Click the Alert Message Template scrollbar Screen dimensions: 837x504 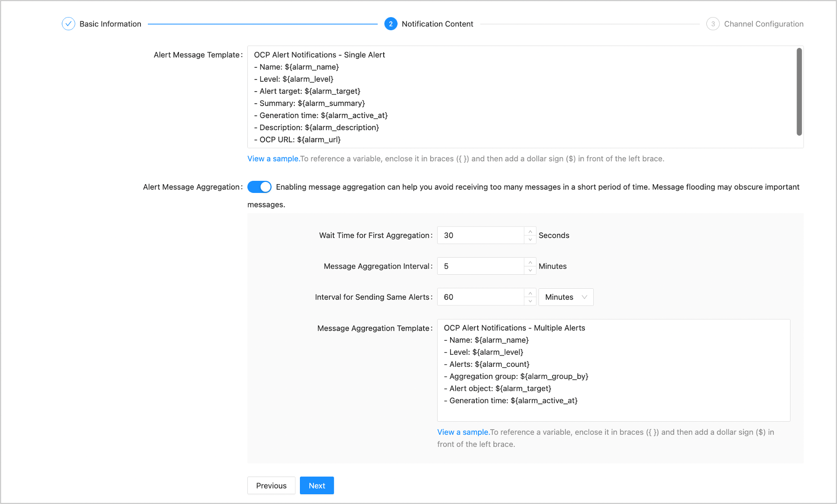coord(799,92)
